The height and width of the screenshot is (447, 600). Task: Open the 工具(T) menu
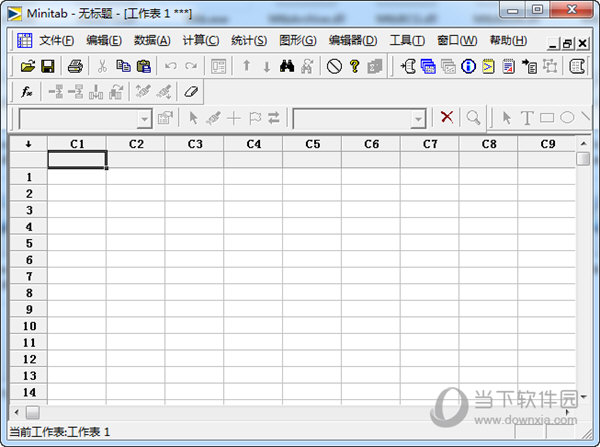(407, 40)
